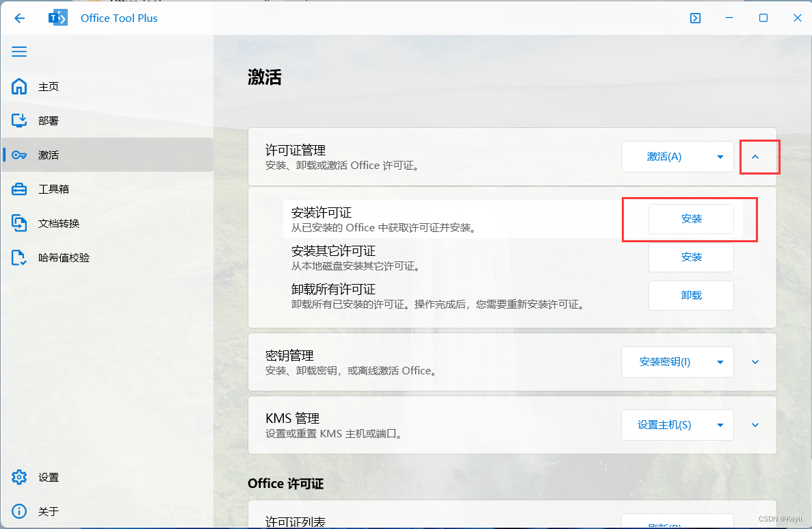The height and width of the screenshot is (529, 812).
Task: Select the 主页 home icon in sidebar
Action: (19, 86)
